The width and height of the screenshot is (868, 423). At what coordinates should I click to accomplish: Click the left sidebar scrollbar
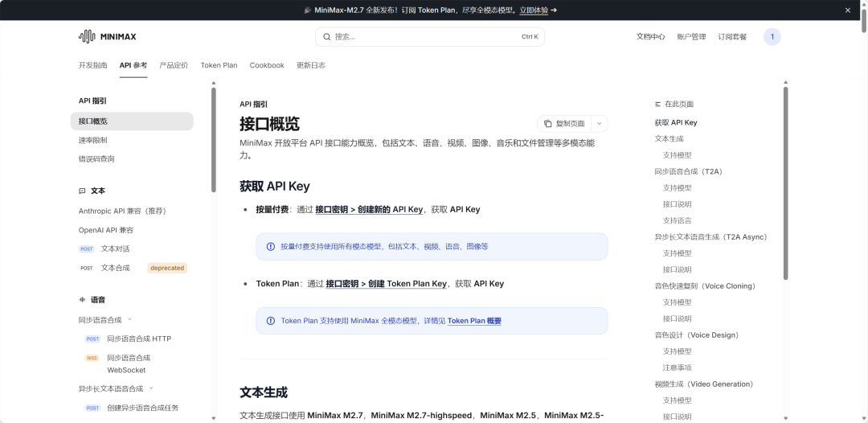coord(214,141)
